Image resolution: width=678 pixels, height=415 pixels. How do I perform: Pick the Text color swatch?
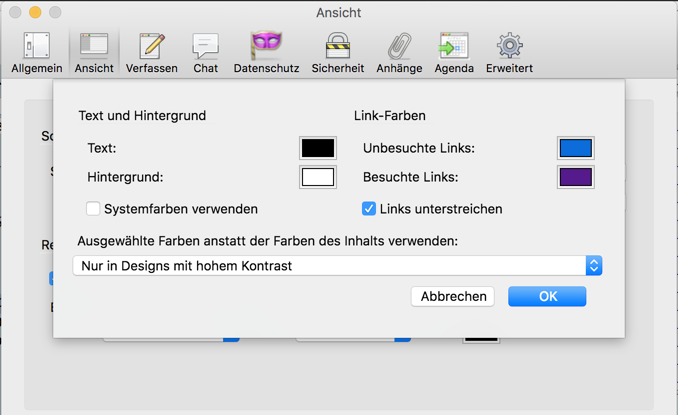[318, 148]
